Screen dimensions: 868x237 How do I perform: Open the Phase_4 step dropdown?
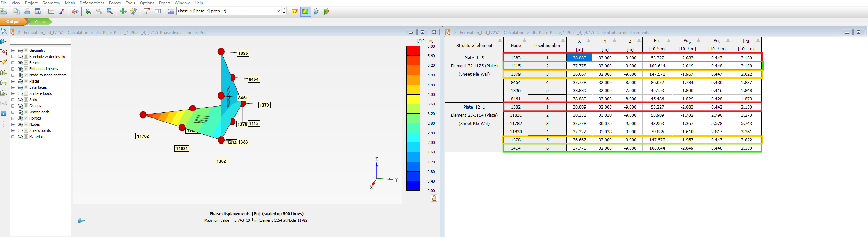pyautogui.click(x=278, y=11)
